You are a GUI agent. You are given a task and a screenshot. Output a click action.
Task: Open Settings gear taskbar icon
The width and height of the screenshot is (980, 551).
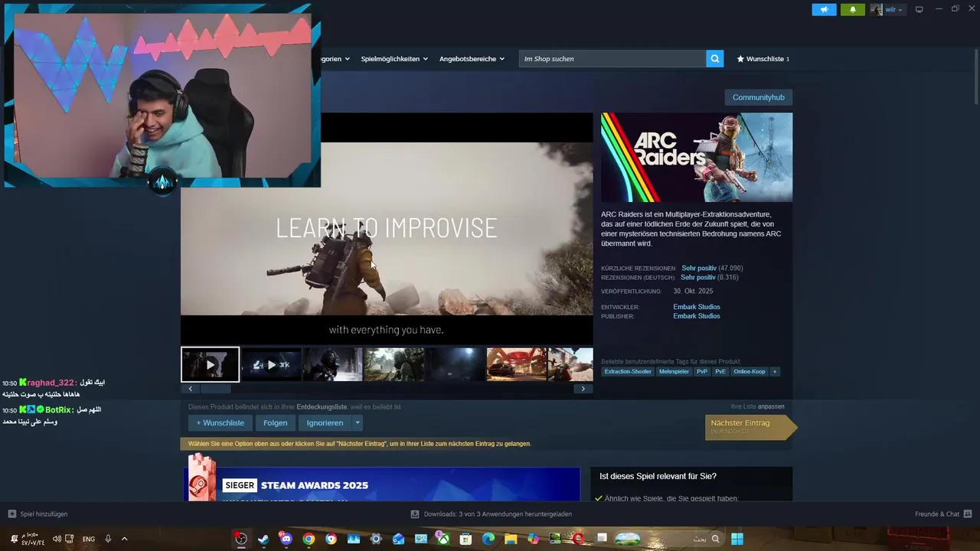(x=376, y=539)
